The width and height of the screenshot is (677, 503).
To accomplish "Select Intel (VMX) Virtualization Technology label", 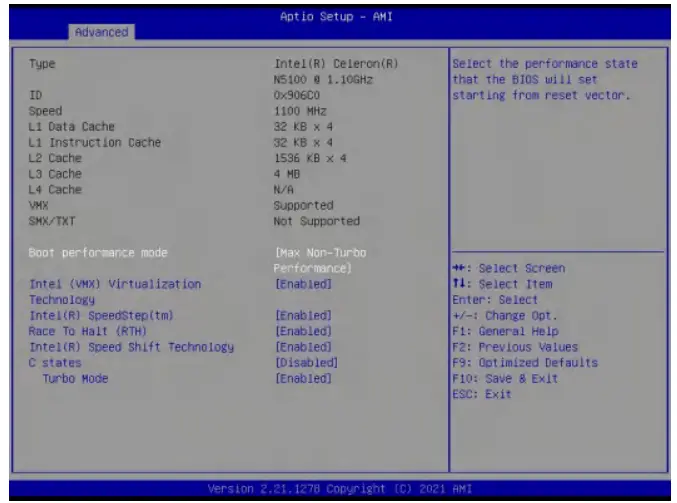I will (x=115, y=292).
